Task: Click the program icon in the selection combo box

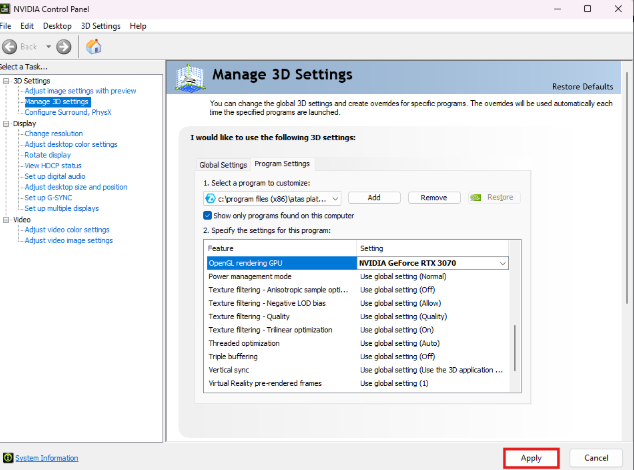Action: point(210,199)
